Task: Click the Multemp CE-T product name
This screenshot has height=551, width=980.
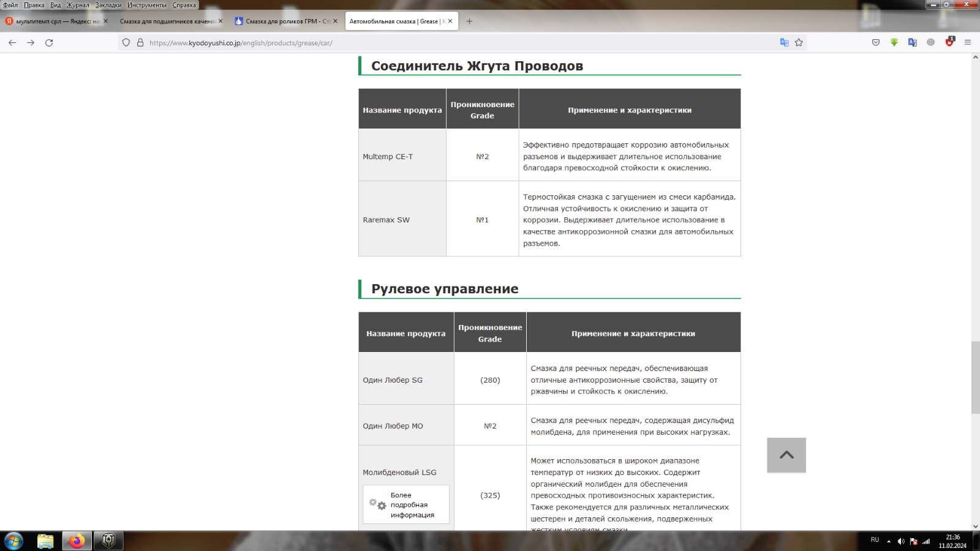Action: coord(388,157)
